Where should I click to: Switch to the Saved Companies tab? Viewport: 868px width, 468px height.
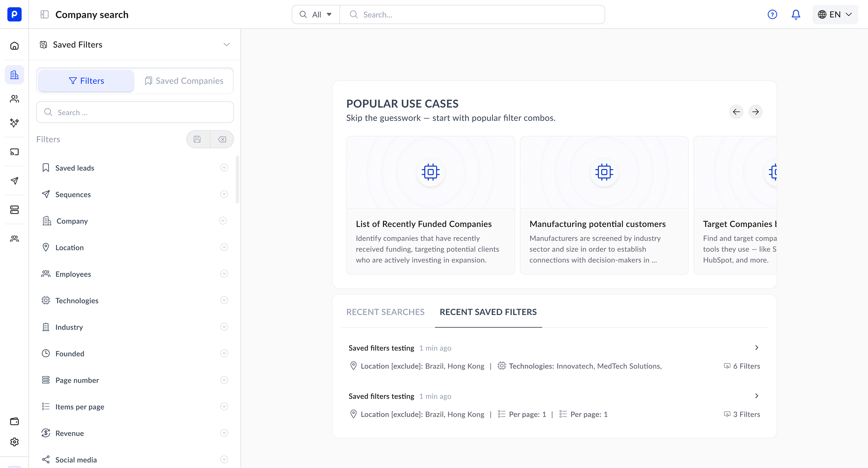click(x=184, y=81)
